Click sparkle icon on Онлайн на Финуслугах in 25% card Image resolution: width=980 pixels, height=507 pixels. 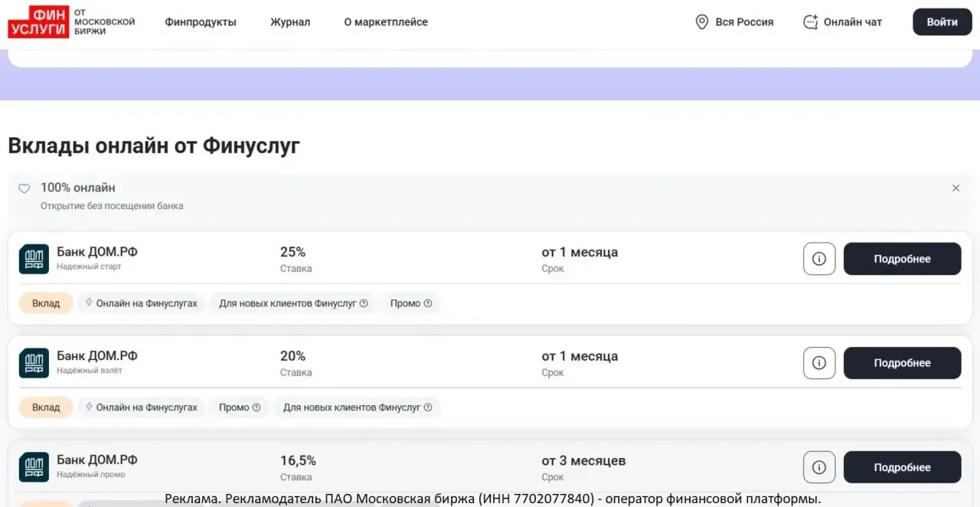pos(89,303)
